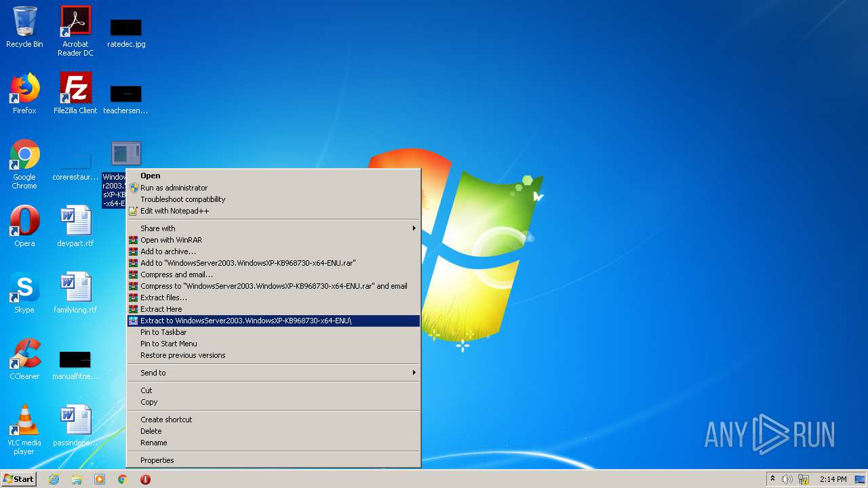This screenshot has height=488, width=868.
Task: Choose Edit with Notepad++
Action: click(274, 211)
